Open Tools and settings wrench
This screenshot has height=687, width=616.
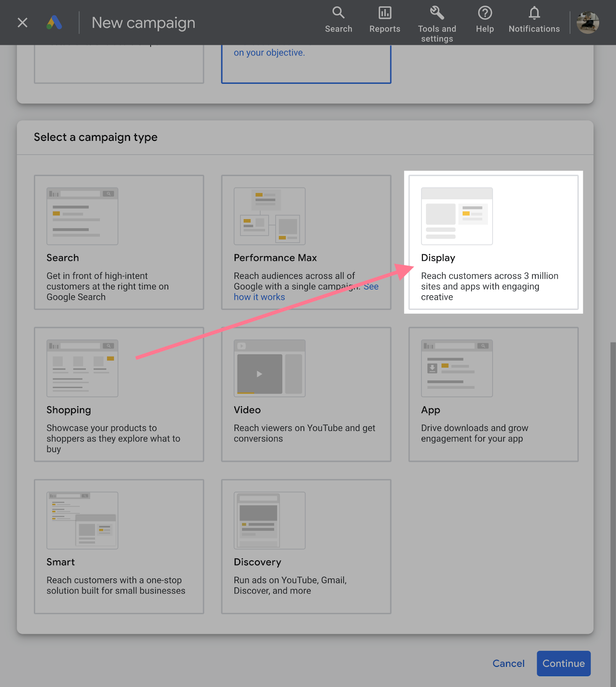(x=437, y=24)
